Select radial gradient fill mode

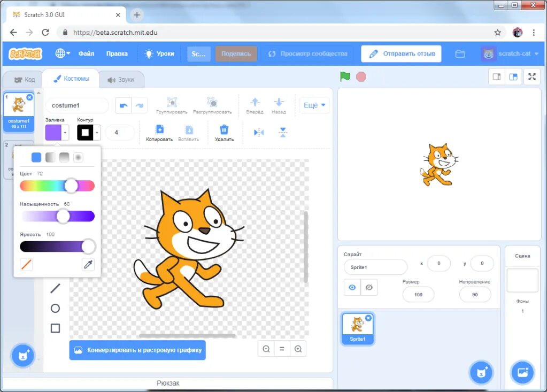[78, 157]
